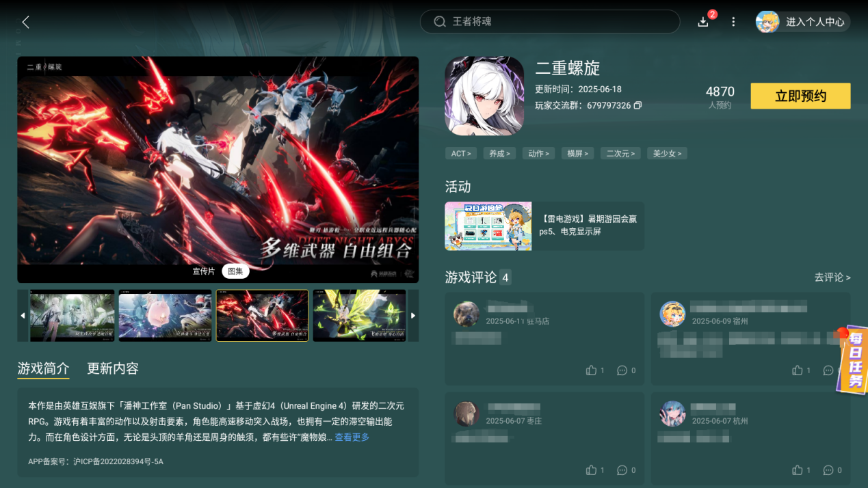Click the 【雷电游戏】暑期游园会赢 ps5 activity text
Viewport: 868px width, 488px height.
tap(588, 226)
